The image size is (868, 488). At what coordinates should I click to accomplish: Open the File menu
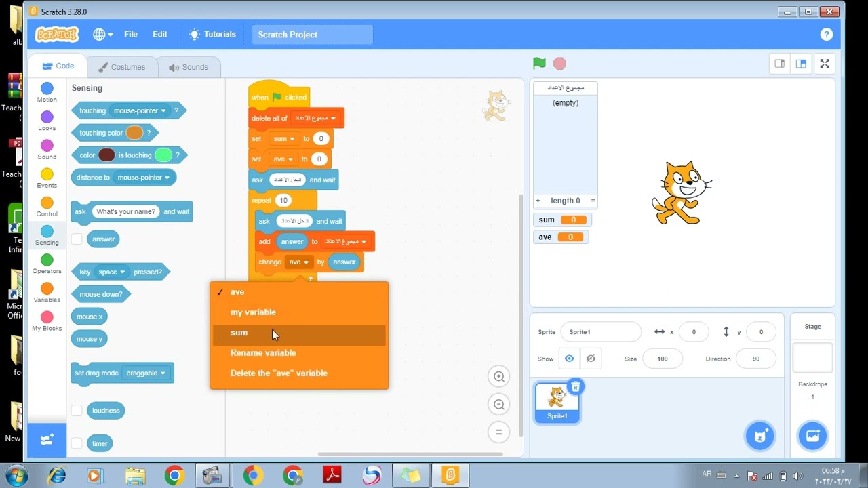pos(131,34)
